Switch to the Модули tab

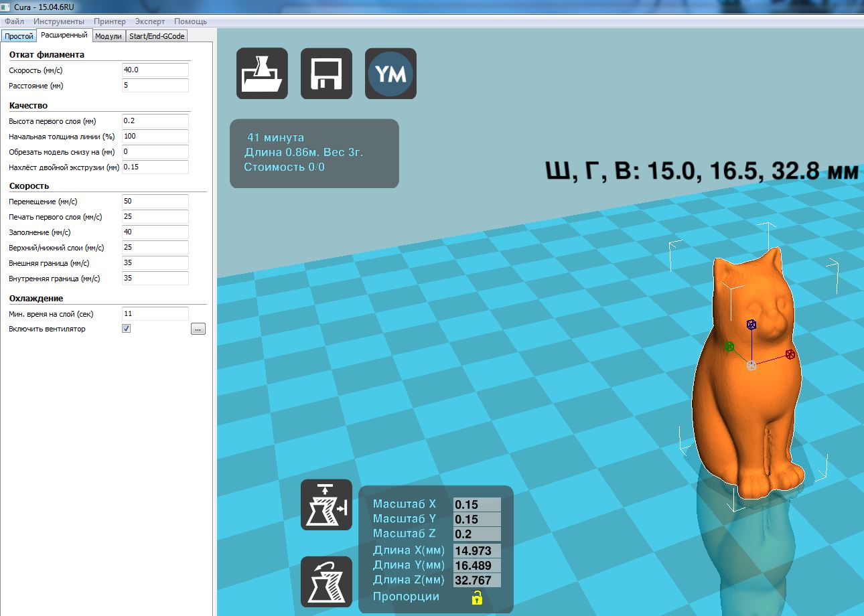pyautogui.click(x=108, y=36)
